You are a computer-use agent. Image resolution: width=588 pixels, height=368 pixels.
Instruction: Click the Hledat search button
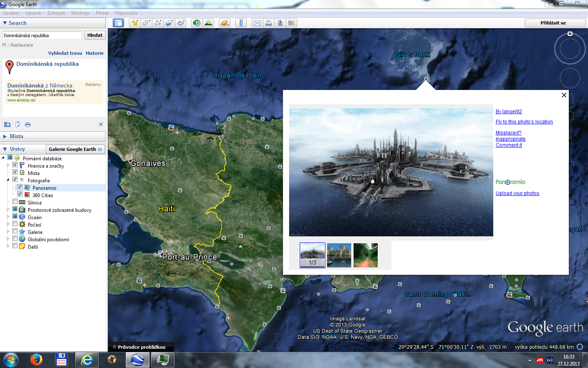click(x=95, y=35)
